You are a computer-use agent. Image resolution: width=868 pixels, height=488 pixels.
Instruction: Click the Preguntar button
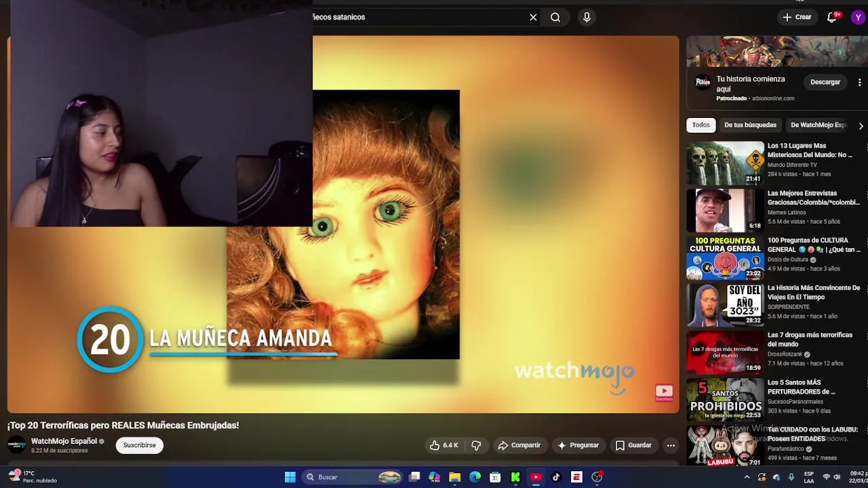coord(578,445)
